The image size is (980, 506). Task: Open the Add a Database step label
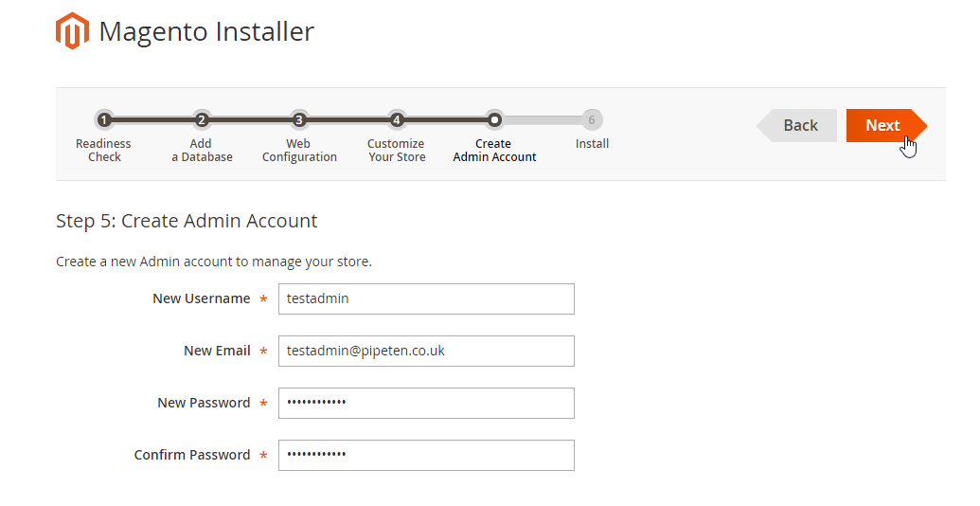[202, 150]
